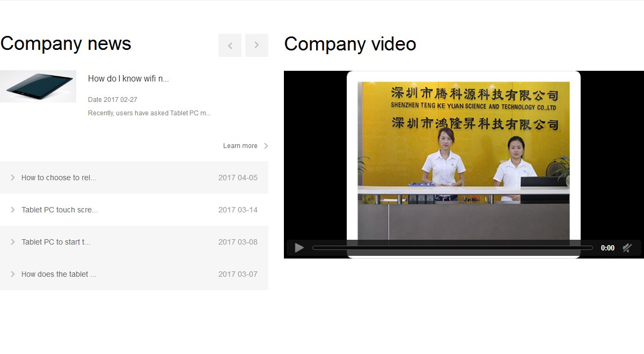This screenshot has height=354, width=644.
Task: Open 'Tablet PC touch scre...' article
Action: click(x=60, y=210)
